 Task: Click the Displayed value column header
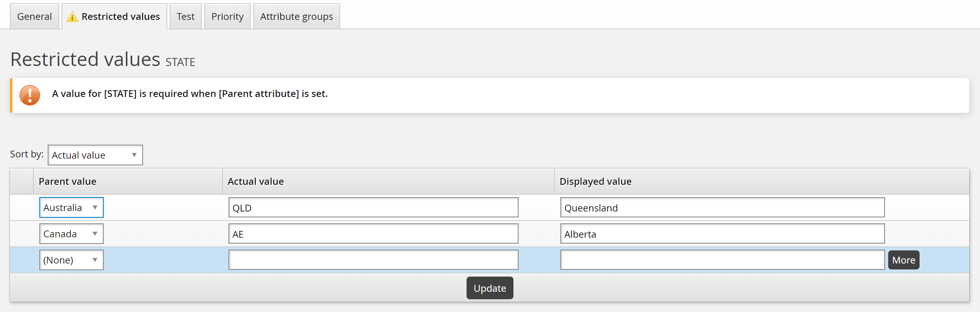(595, 182)
